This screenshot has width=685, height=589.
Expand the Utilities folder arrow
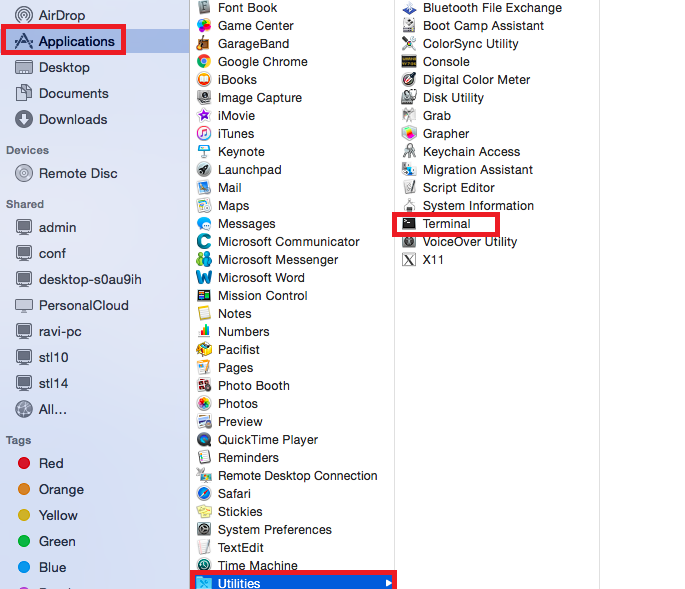point(388,583)
